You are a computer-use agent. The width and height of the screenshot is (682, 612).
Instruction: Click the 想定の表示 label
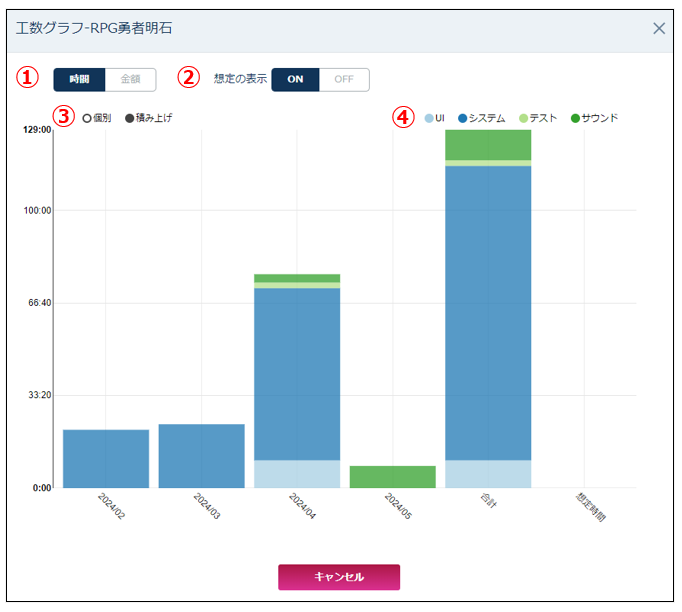241,79
